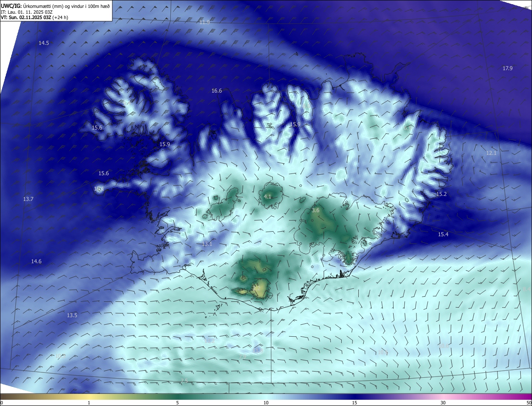Select the 15.4 value label
This screenshot has width=532, height=406.
(x=443, y=235)
